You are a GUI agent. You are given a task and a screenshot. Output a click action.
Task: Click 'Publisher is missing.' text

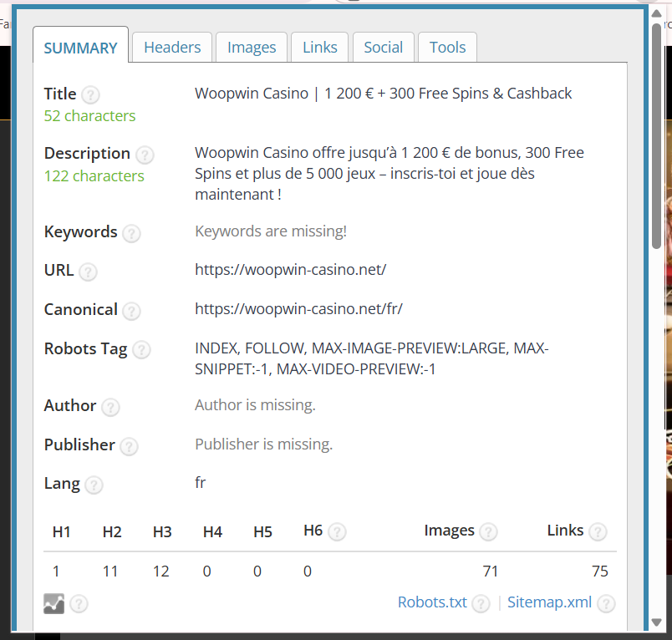point(263,444)
